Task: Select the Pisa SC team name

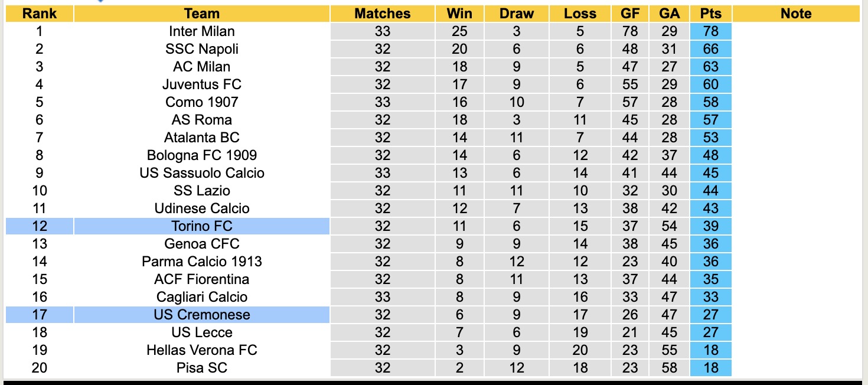Action: 202,368
